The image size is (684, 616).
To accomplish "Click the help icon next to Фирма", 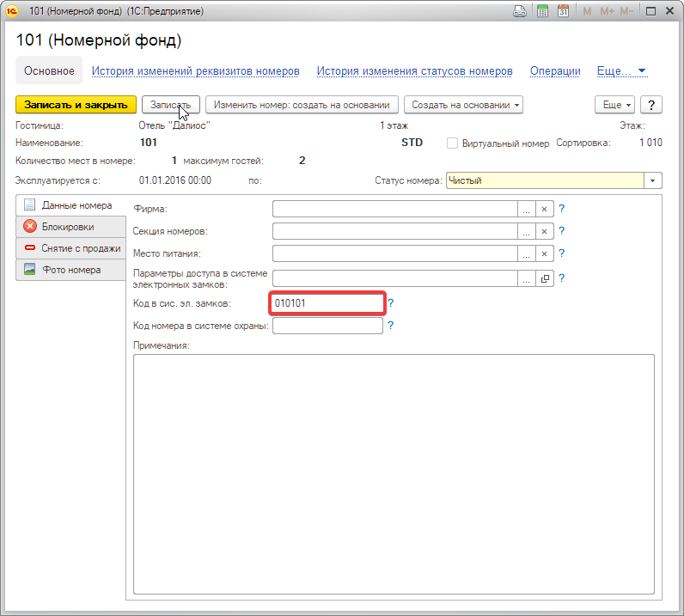I will (562, 209).
